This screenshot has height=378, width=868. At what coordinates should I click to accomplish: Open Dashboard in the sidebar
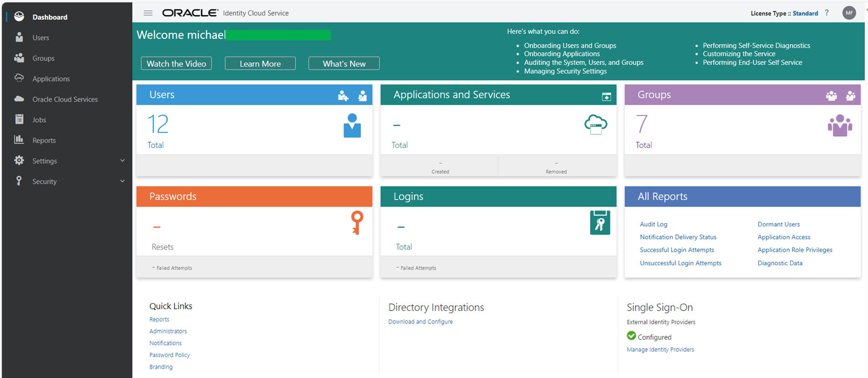tap(50, 17)
